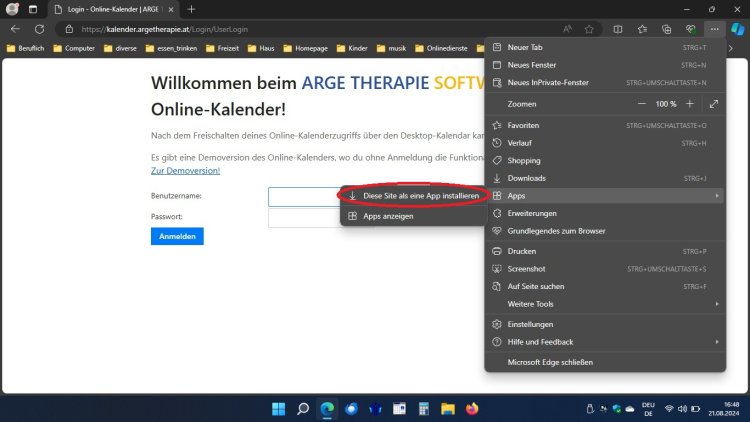
Task: Launch Firefox from the taskbar
Action: click(x=472, y=409)
